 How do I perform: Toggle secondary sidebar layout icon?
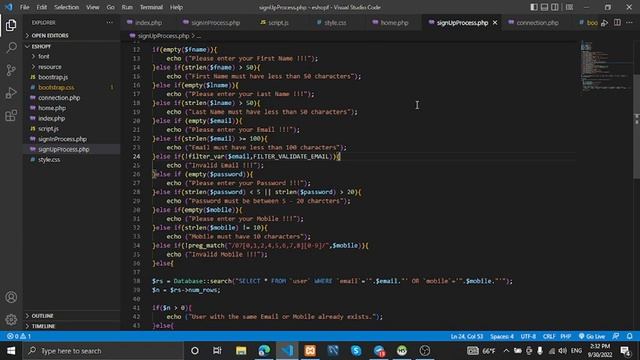555,7
